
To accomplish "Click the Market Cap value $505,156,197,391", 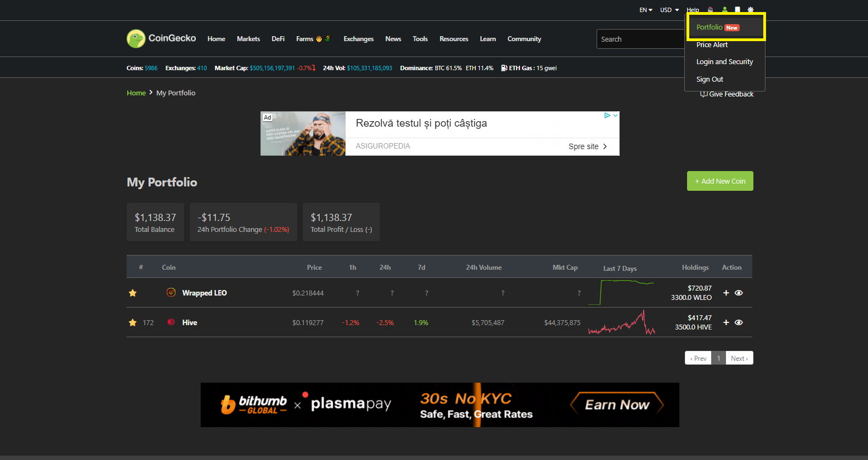I will click(272, 68).
